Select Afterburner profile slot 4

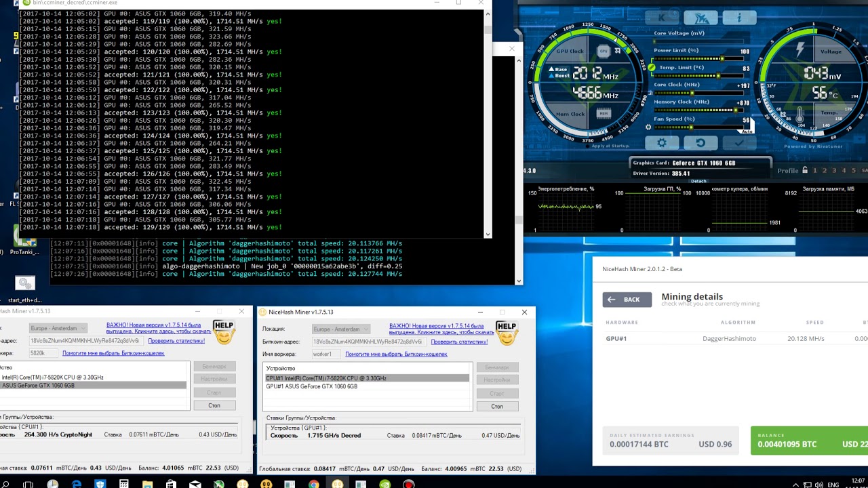844,171
